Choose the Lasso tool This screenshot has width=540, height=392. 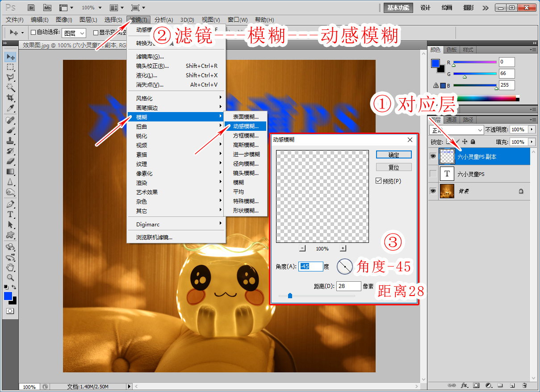click(10, 77)
